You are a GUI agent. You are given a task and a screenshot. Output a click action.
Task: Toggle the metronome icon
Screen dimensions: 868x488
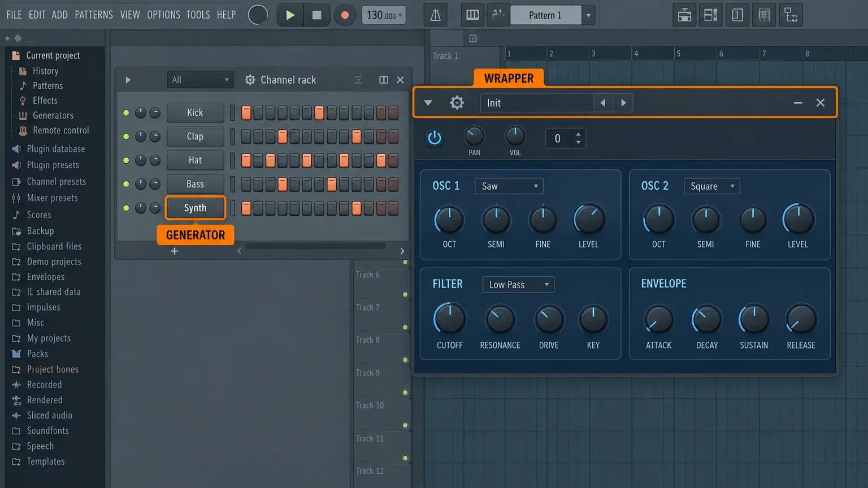point(436,15)
